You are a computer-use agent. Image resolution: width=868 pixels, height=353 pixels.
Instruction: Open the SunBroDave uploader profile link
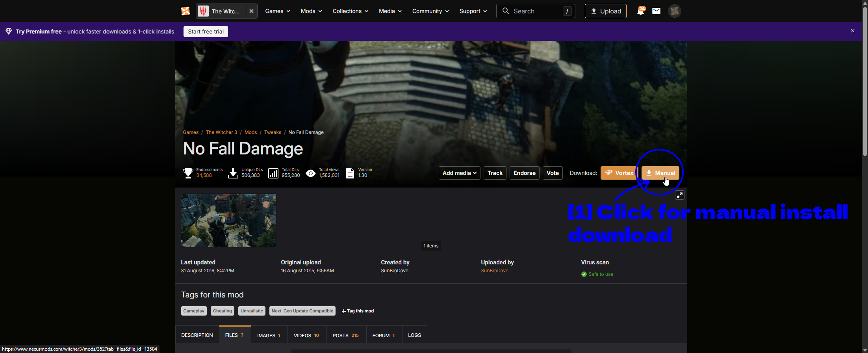[495, 271]
